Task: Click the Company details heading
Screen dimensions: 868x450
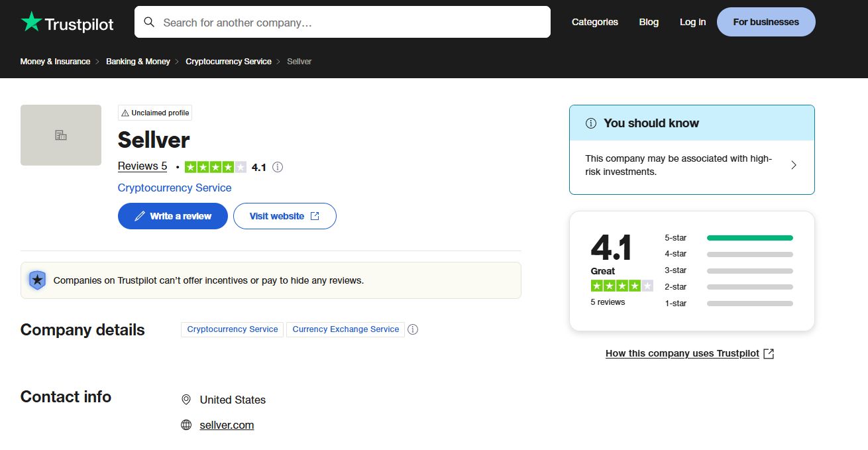Action: (x=83, y=330)
